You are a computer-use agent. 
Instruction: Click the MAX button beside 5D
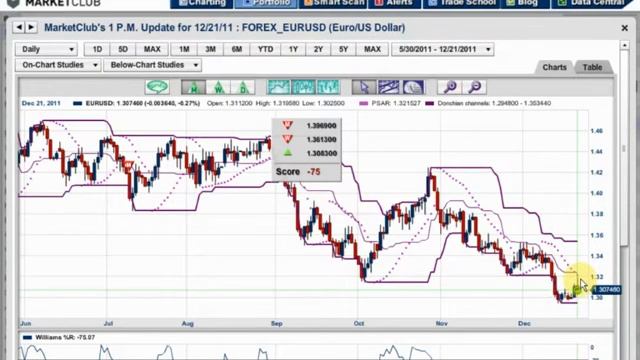152,49
